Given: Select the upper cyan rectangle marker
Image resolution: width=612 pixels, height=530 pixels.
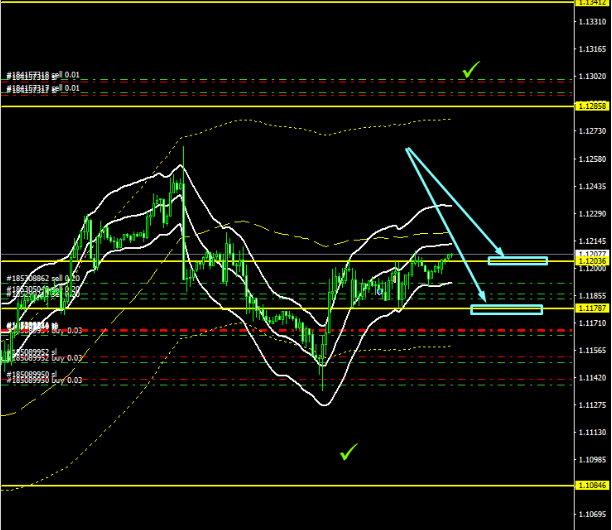Looking at the screenshot, I should (x=517, y=261).
